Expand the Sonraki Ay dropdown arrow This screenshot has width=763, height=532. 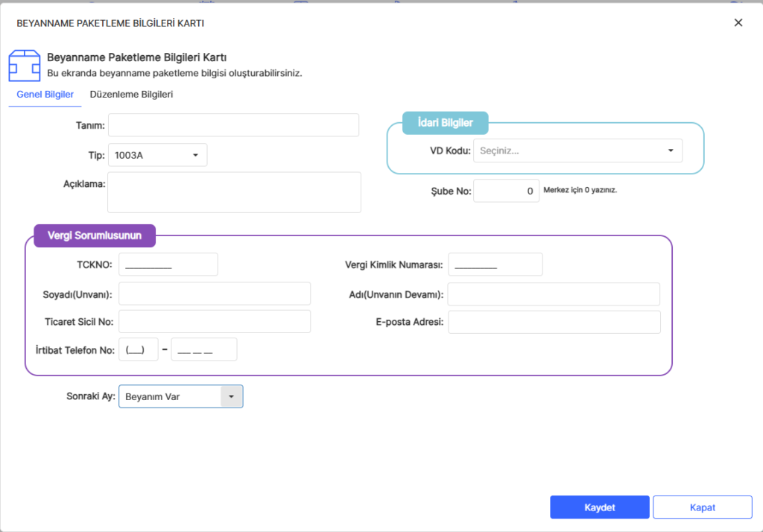(231, 396)
